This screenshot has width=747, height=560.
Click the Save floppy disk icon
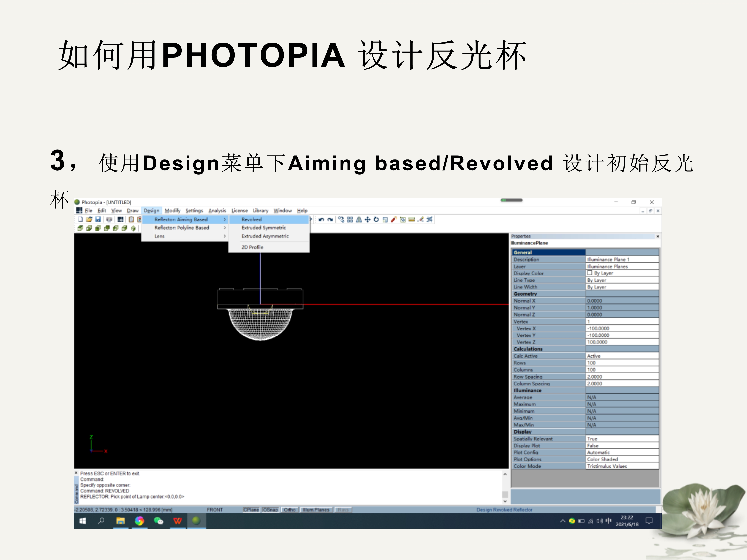pyautogui.click(x=98, y=219)
